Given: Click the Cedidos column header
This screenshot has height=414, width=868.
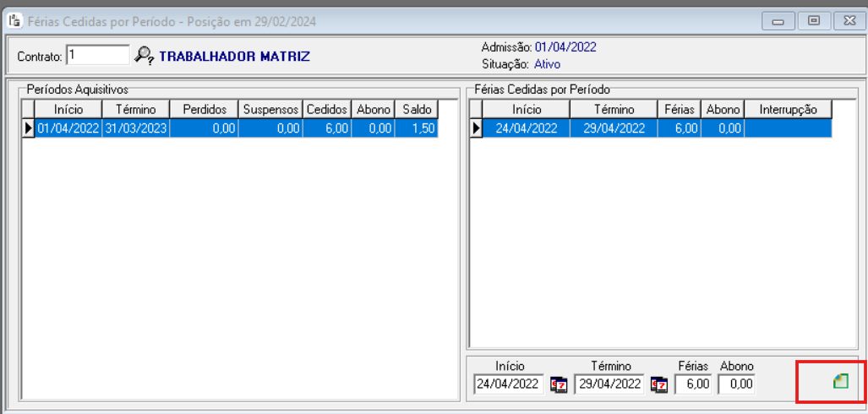Looking at the screenshot, I should coord(327,110).
